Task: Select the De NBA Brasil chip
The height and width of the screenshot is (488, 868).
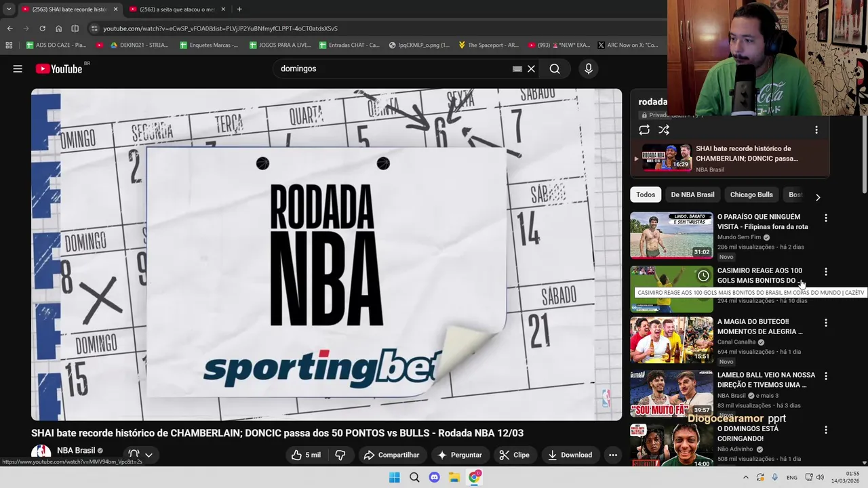Action: coord(692,195)
